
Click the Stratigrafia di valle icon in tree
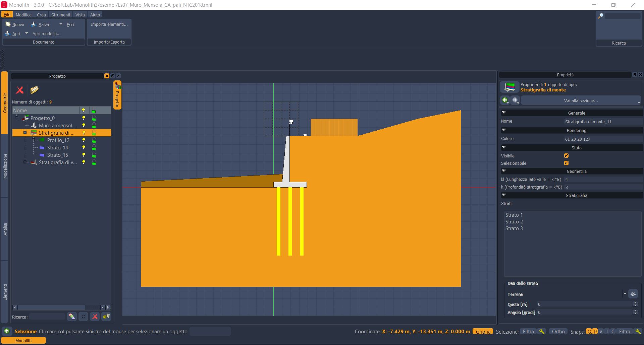tap(34, 162)
